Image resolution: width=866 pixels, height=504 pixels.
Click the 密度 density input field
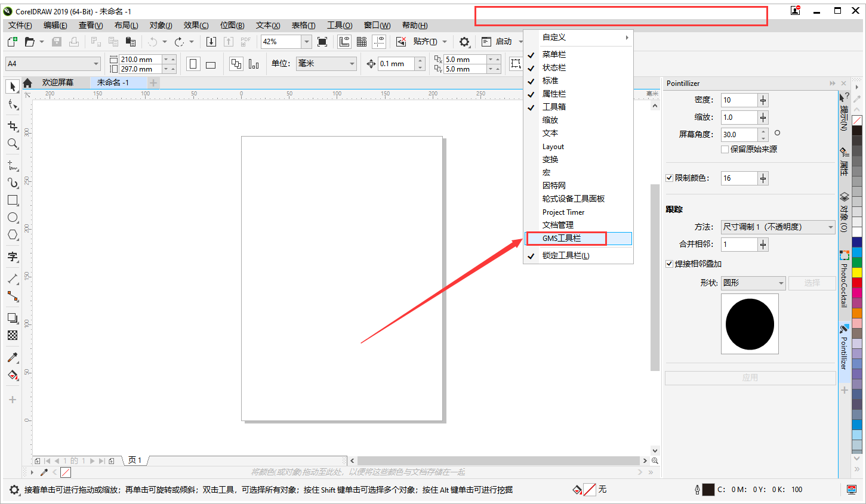click(739, 100)
